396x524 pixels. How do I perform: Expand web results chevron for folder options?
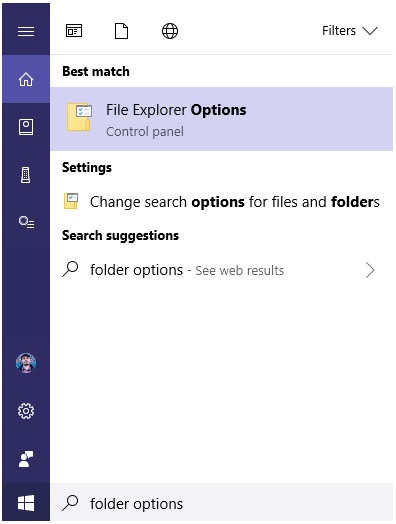[x=370, y=270]
